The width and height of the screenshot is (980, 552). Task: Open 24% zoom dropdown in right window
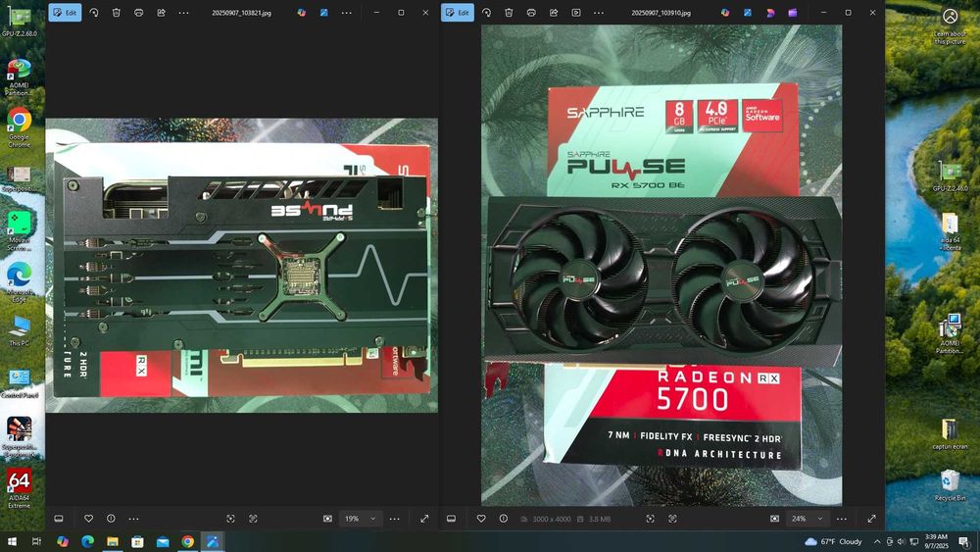tap(808, 519)
